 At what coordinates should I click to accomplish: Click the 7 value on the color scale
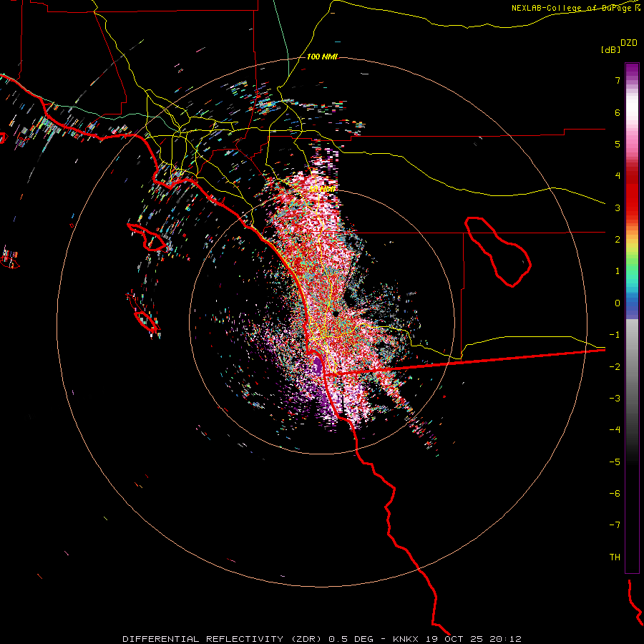click(x=618, y=80)
